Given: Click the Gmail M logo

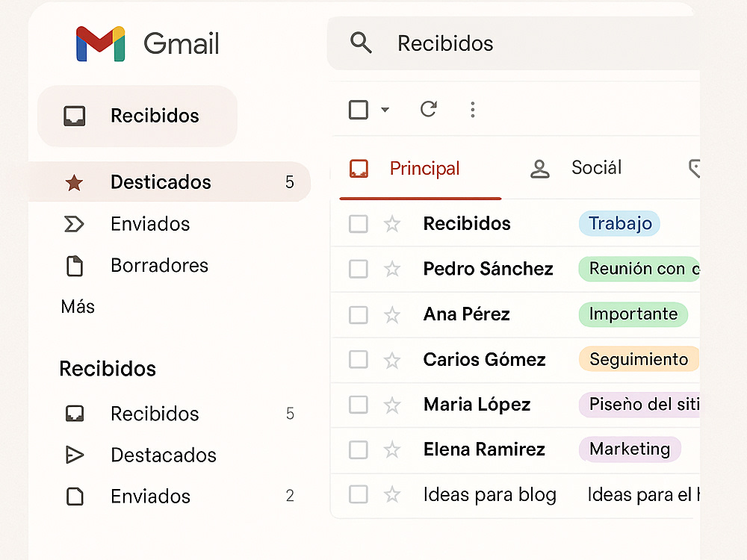Looking at the screenshot, I should coord(101,44).
